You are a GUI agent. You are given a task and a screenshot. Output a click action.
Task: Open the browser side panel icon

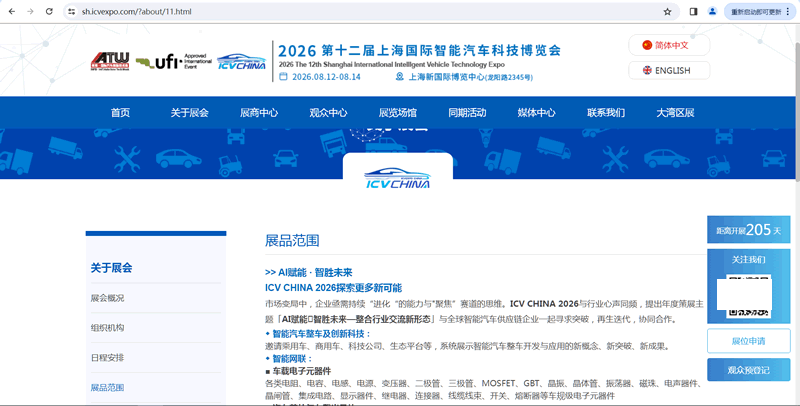[693, 11]
